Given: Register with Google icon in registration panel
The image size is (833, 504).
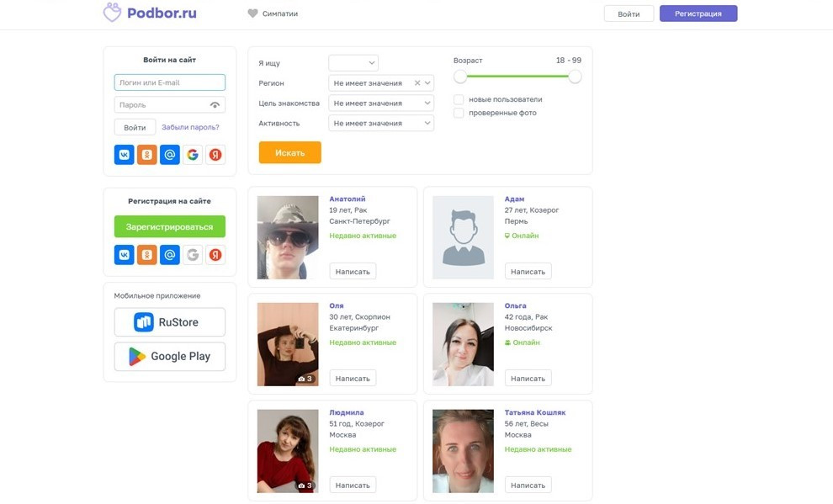Looking at the screenshot, I should tap(193, 255).
